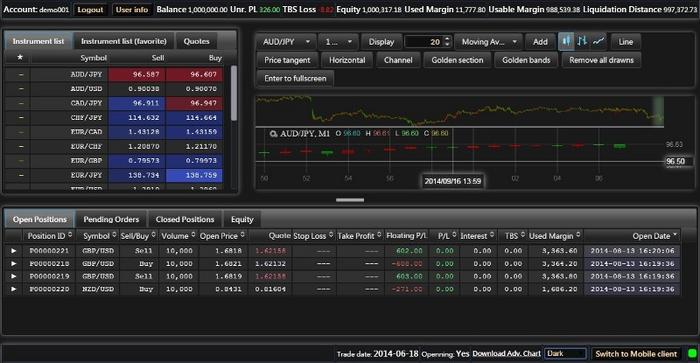Open the Quotes tab
The image size is (700, 363).
point(196,41)
